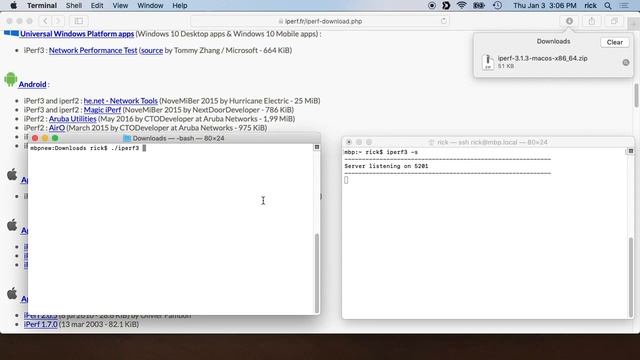
Task: Open the Network Performance Test link
Action: coord(93,50)
